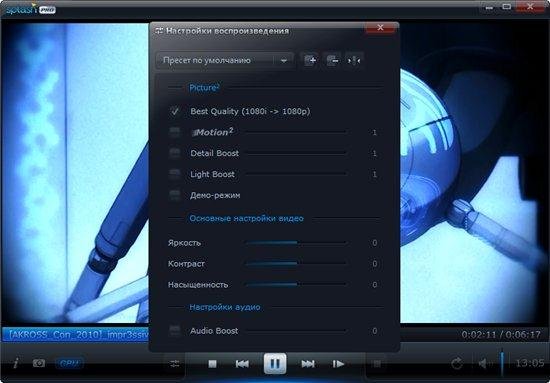Minimize the Splash player window
The height and width of the screenshot is (383, 550).
point(490,7)
